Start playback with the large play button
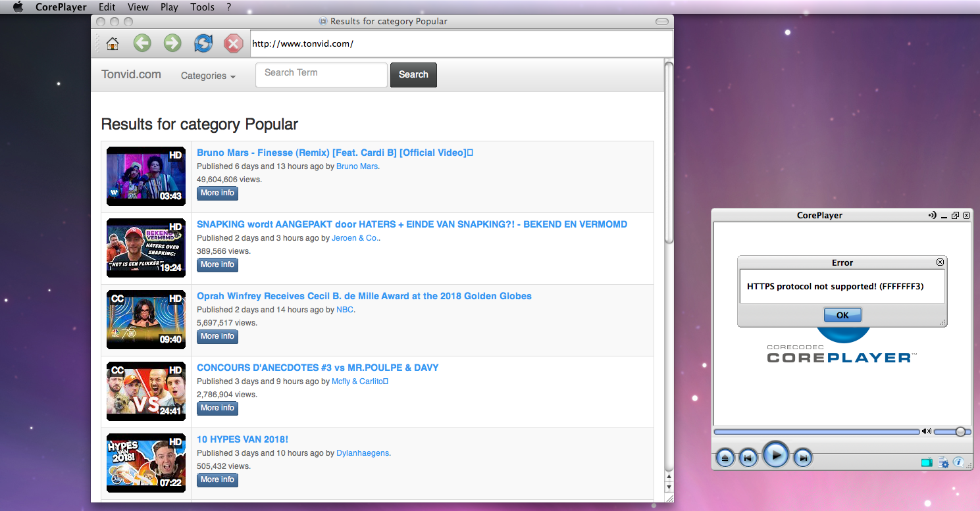 click(776, 454)
